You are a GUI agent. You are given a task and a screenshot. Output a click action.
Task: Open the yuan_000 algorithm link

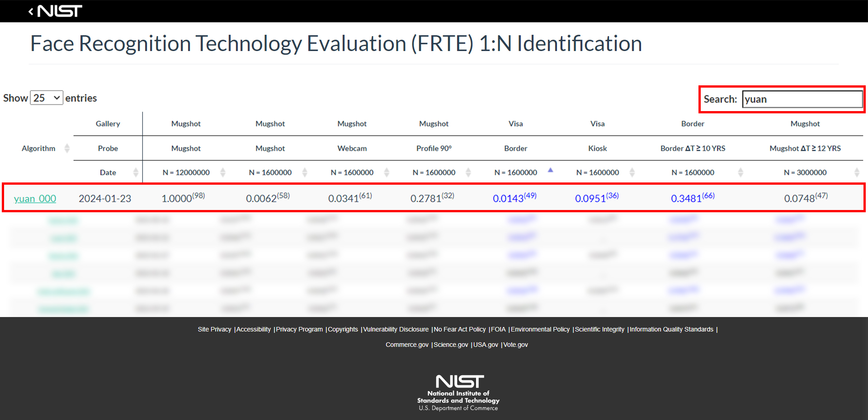[35, 198]
